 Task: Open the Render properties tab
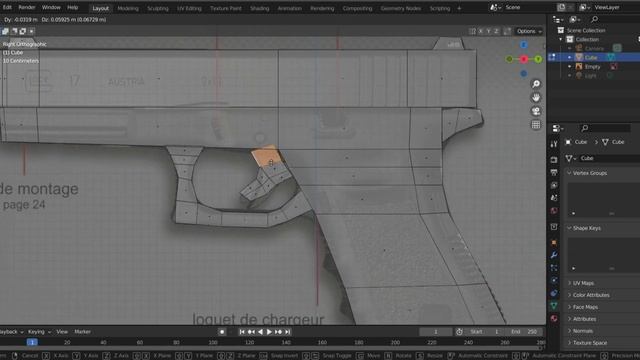tap(554, 160)
